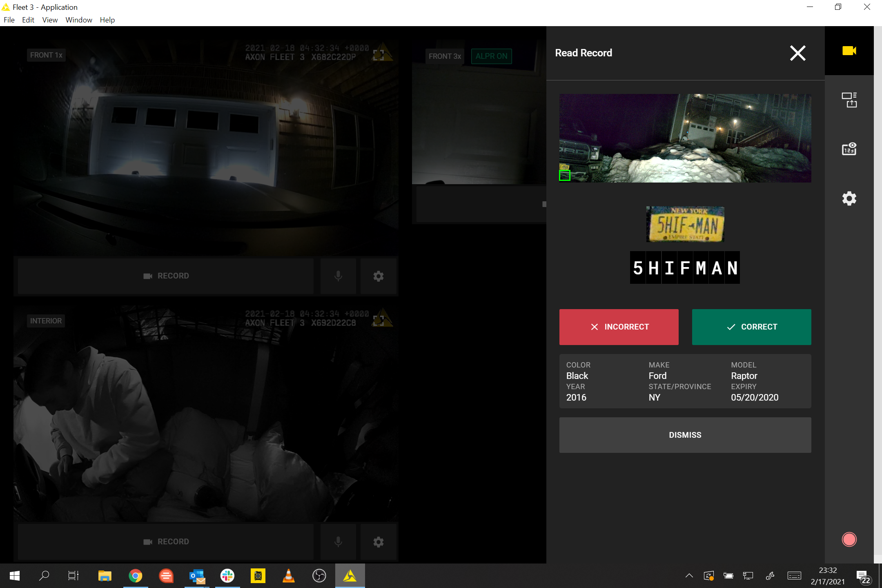Screen dimensions: 882x588
Task: Open Slack from taskbar
Action: click(x=227, y=576)
